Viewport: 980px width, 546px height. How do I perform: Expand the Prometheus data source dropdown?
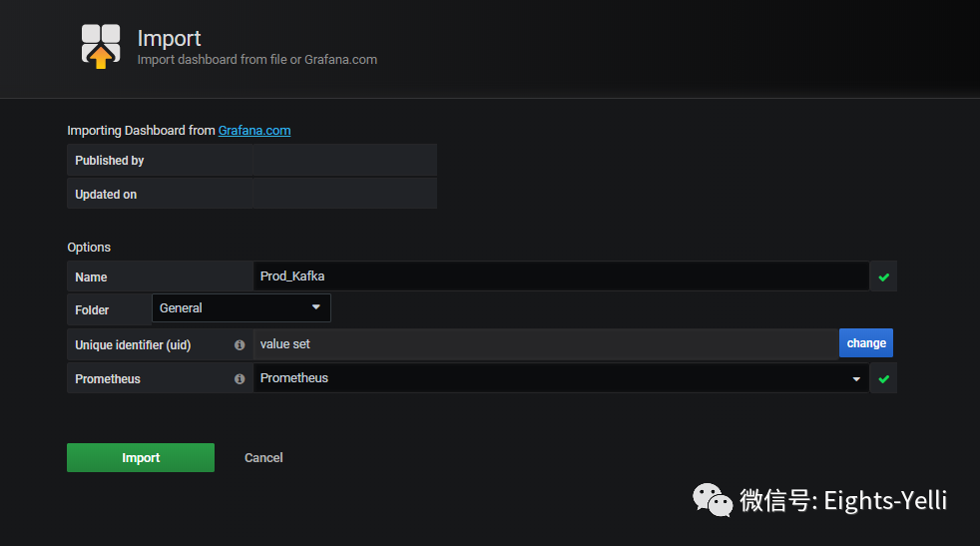tap(561, 377)
